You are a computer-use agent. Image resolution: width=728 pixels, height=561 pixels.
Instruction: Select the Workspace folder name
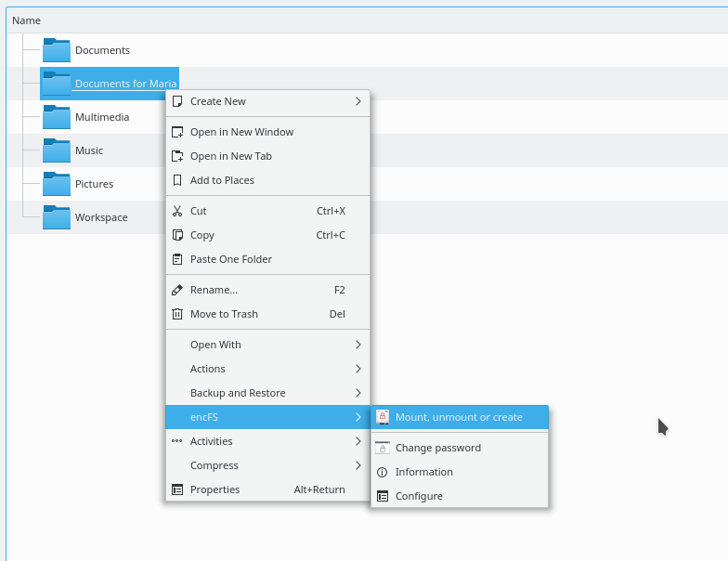click(101, 217)
